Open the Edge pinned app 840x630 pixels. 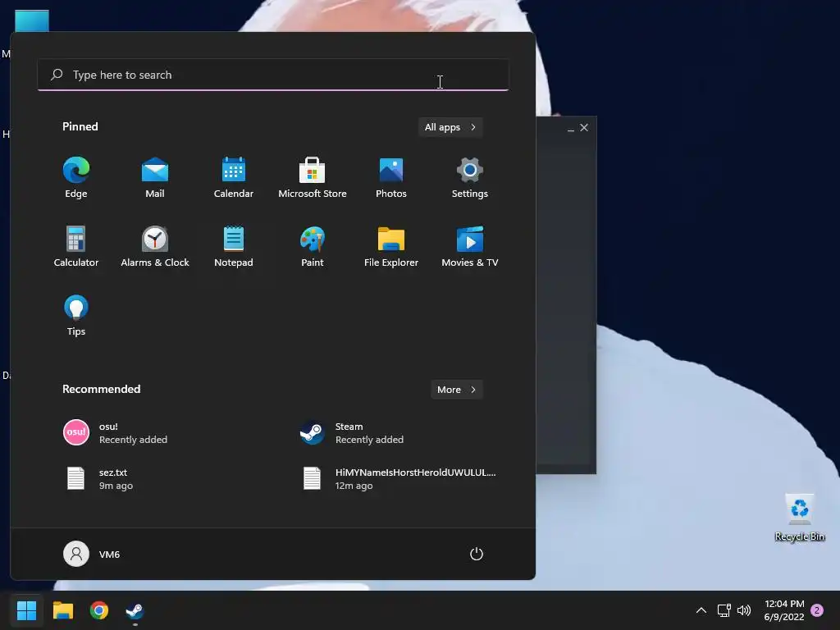coord(76,177)
